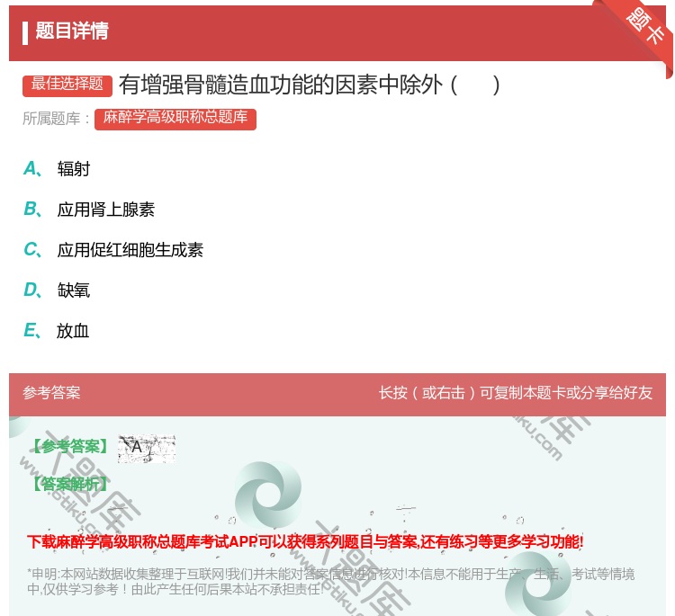Click the 【参考答案】 label
Screen dimensions: 675x616
coord(71,447)
